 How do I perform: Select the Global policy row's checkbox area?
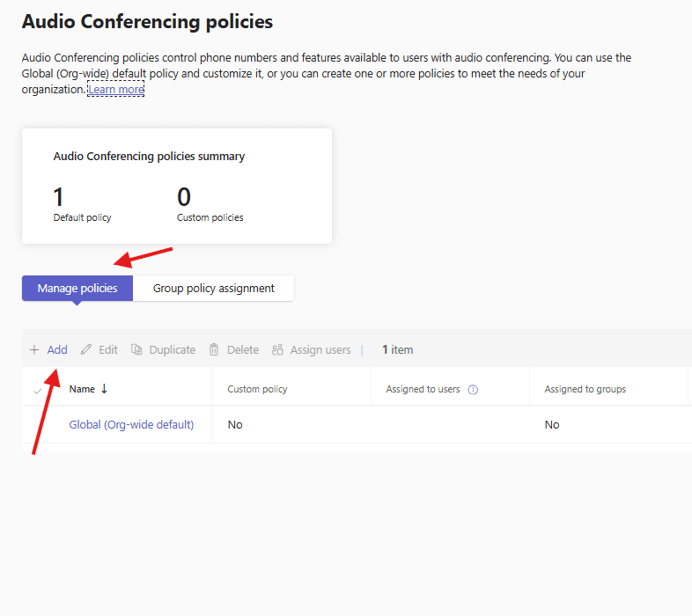tap(37, 425)
